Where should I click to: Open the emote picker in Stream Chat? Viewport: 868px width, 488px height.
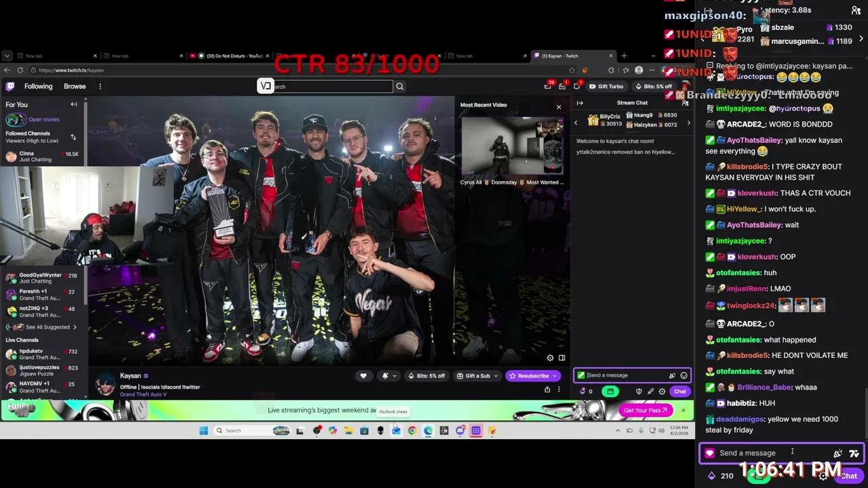coord(684,375)
